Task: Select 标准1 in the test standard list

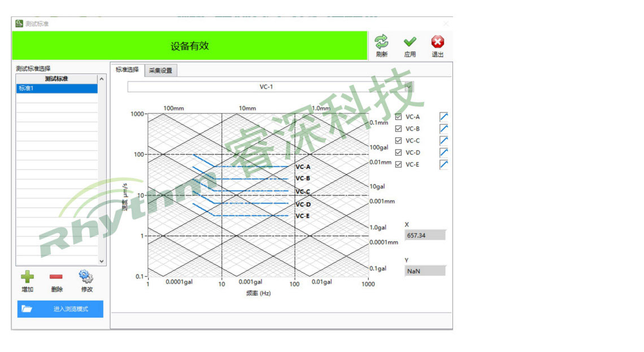Action: coord(56,88)
